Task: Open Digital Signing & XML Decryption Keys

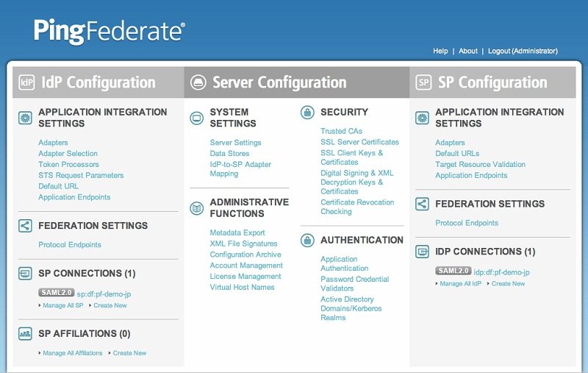Action: [357, 182]
